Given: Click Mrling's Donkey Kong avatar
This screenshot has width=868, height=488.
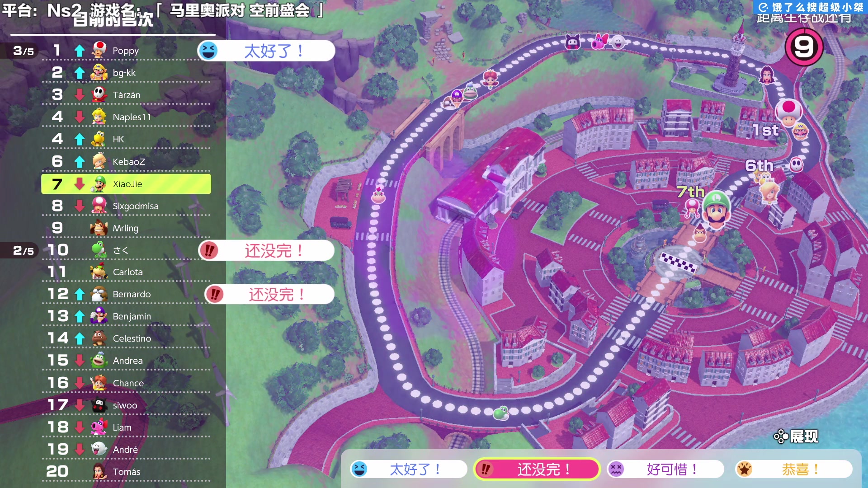Looking at the screenshot, I should (x=99, y=228).
